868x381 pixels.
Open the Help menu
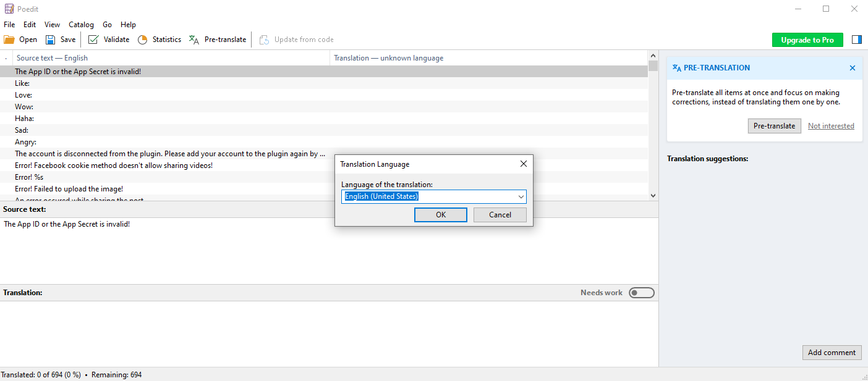pyautogui.click(x=128, y=25)
